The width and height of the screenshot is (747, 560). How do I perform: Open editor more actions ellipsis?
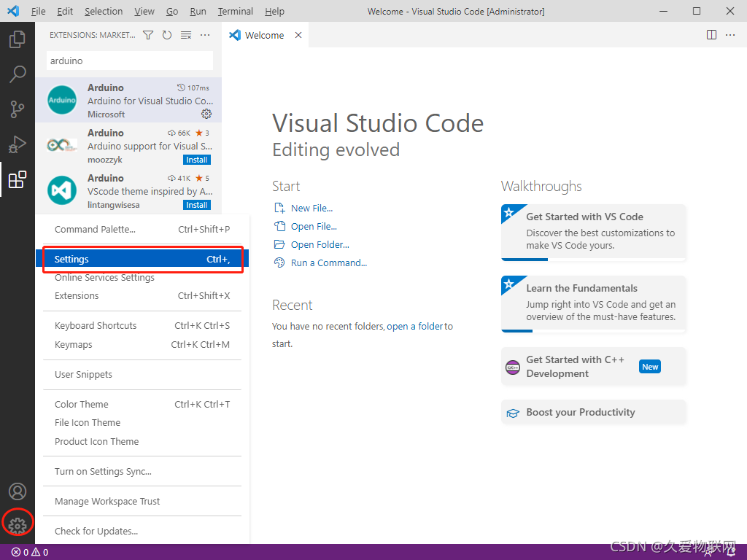click(x=729, y=35)
